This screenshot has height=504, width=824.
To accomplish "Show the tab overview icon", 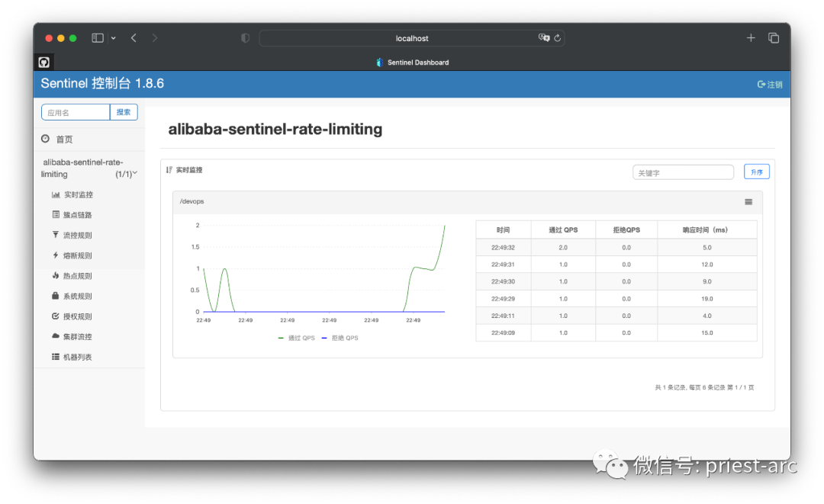I will coord(774,38).
